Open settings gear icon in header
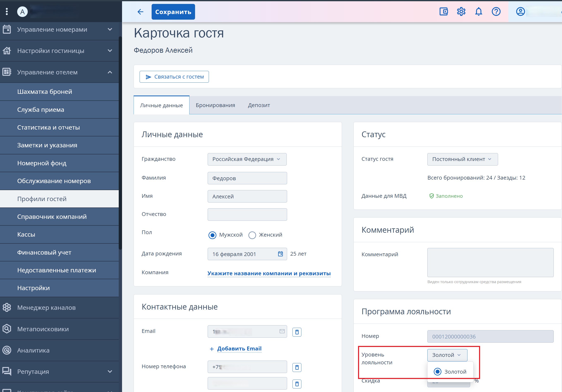Screen dimensions: 562x392 (x=461, y=12)
